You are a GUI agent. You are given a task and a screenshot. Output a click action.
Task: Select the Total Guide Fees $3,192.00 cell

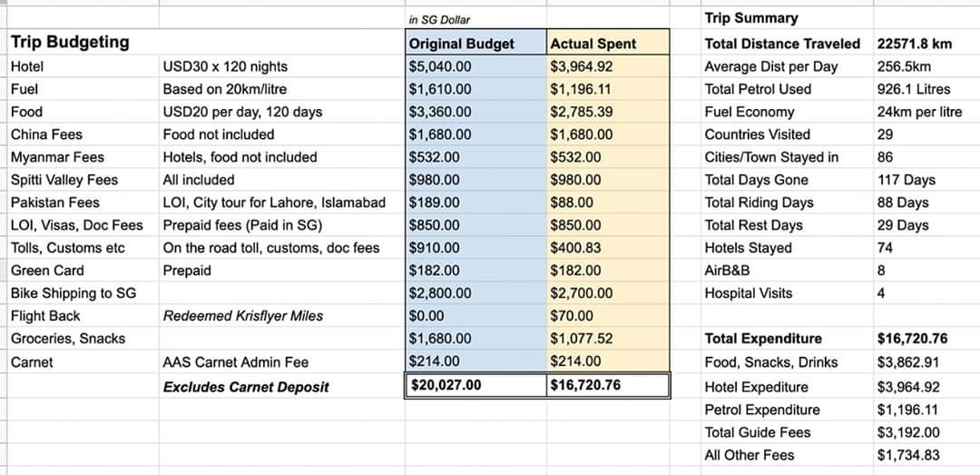tap(926, 432)
